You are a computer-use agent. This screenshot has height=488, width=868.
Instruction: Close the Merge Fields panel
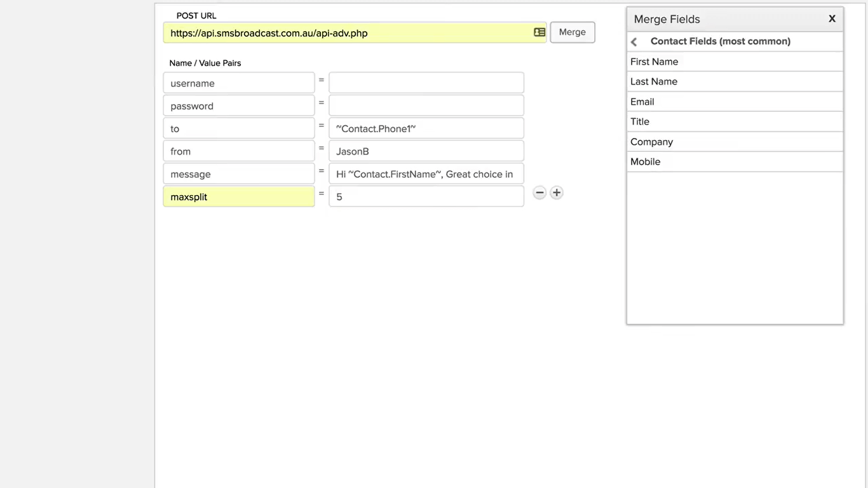point(832,18)
